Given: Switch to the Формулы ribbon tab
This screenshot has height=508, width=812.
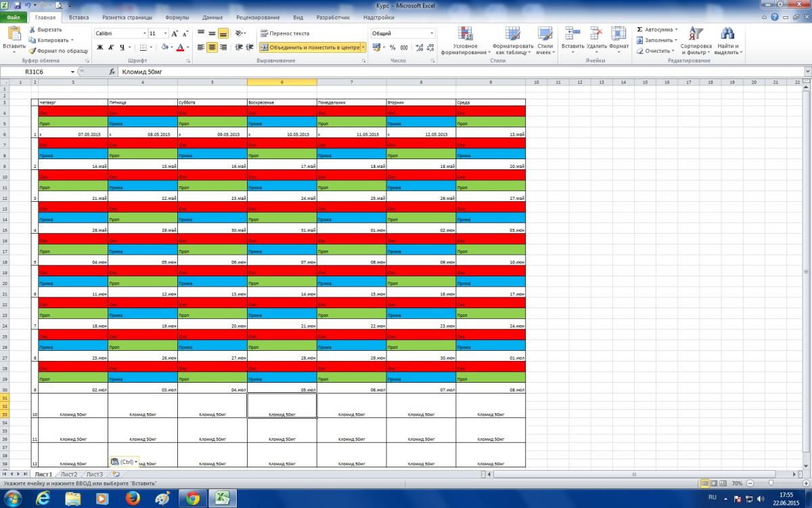Looking at the screenshot, I should (x=177, y=18).
